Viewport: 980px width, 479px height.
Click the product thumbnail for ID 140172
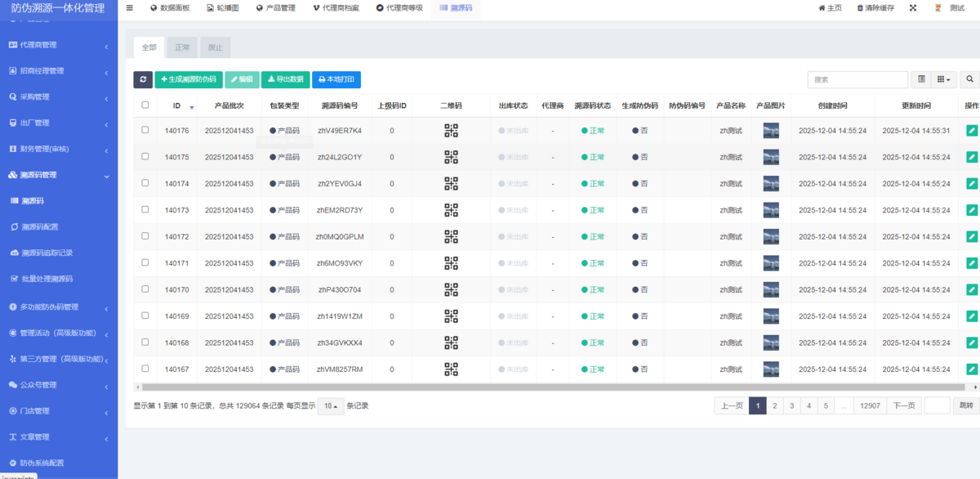coord(769,237)
